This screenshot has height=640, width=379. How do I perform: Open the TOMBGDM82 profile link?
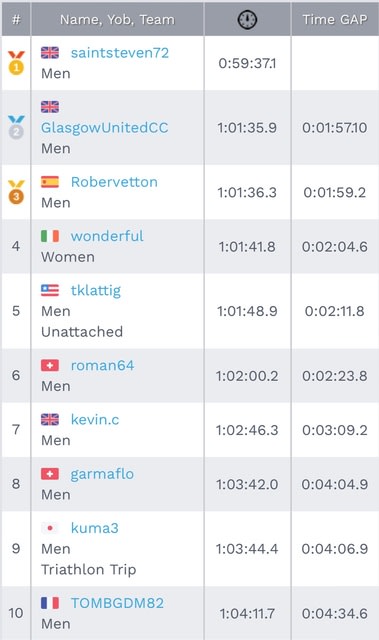point(117,603)
